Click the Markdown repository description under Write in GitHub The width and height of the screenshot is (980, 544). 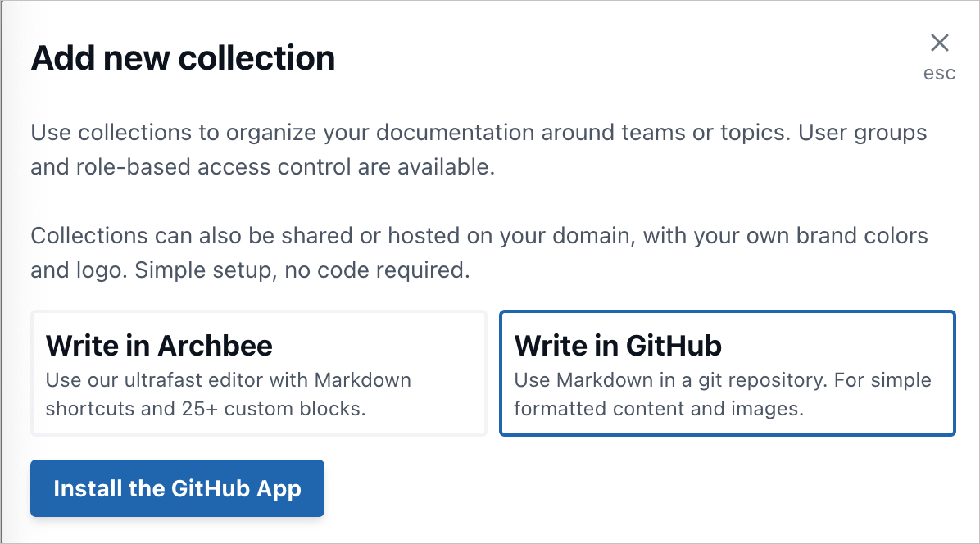click(x=722, y=395)
